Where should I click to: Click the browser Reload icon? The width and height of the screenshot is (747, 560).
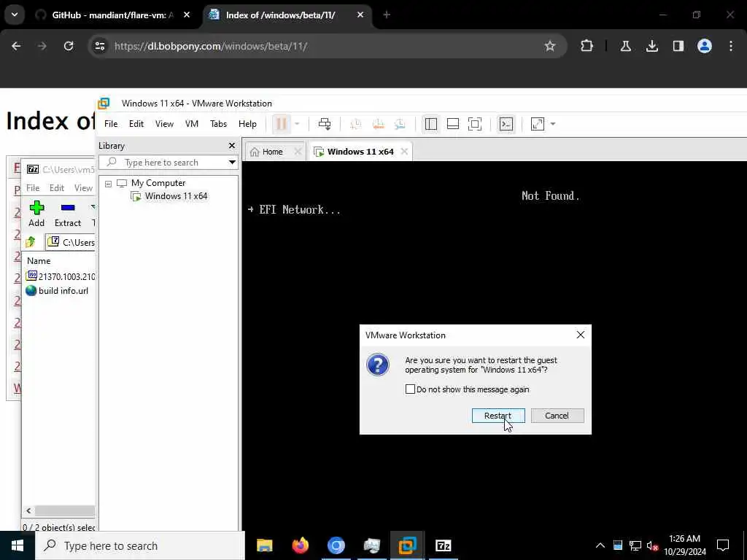(69, 46)
